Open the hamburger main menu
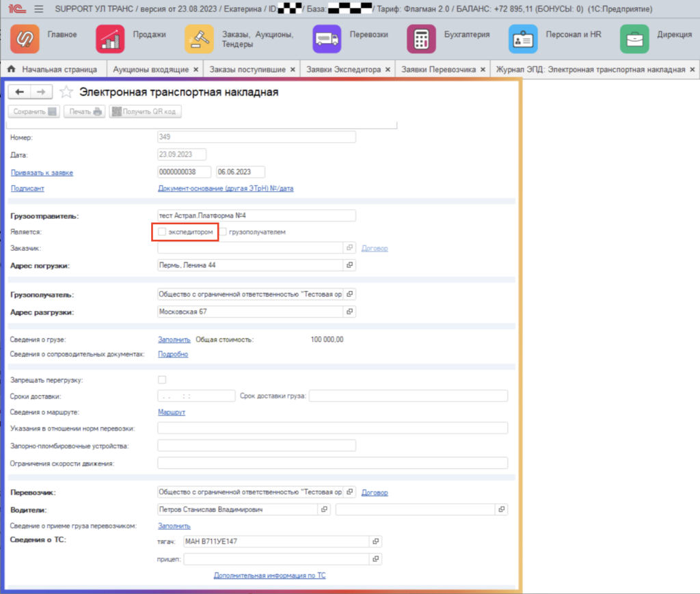Screen dimensions: 700x594 (39, 9)
